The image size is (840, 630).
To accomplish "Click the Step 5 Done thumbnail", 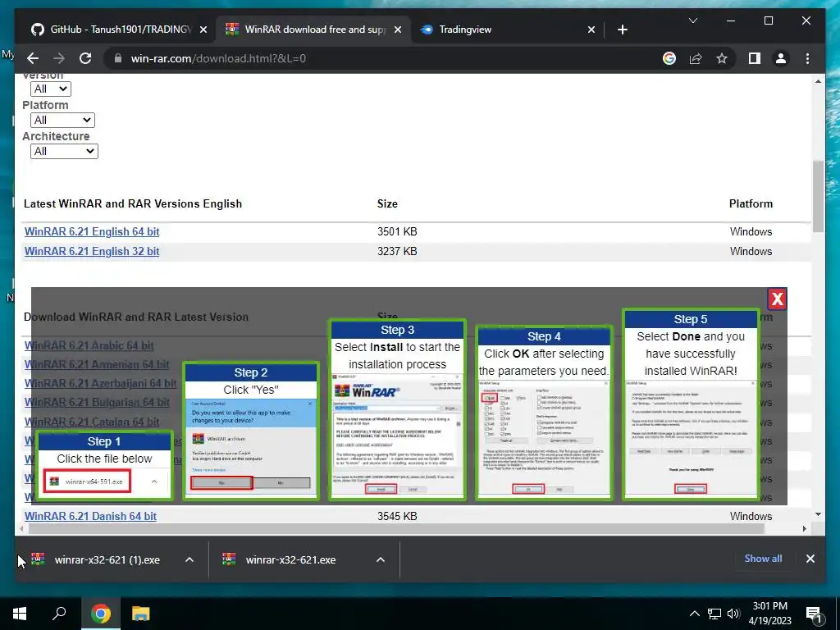I will 691,404.
